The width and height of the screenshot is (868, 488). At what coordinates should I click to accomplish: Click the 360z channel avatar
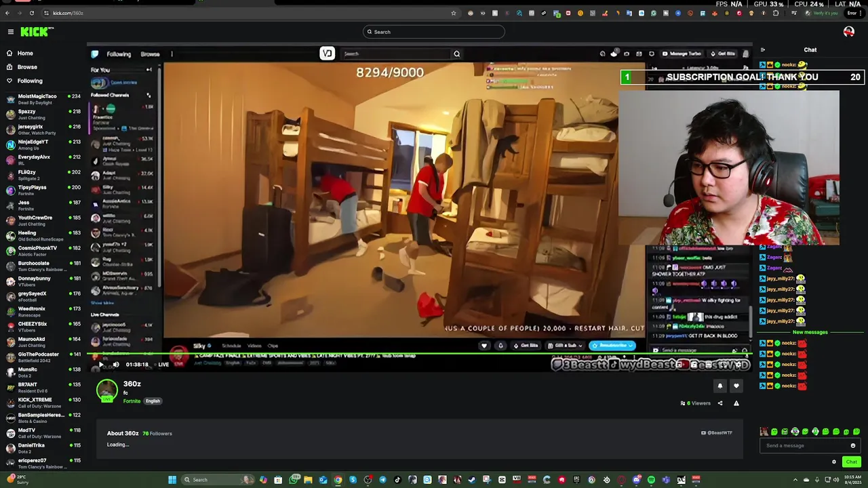pos(106,390)
